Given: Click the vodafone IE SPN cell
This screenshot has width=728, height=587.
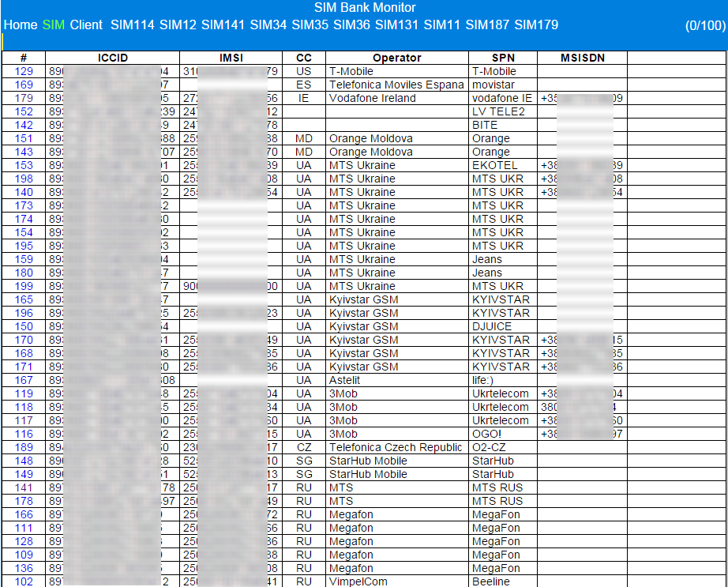Looking at the screenshot, I should tap(503, 98).
